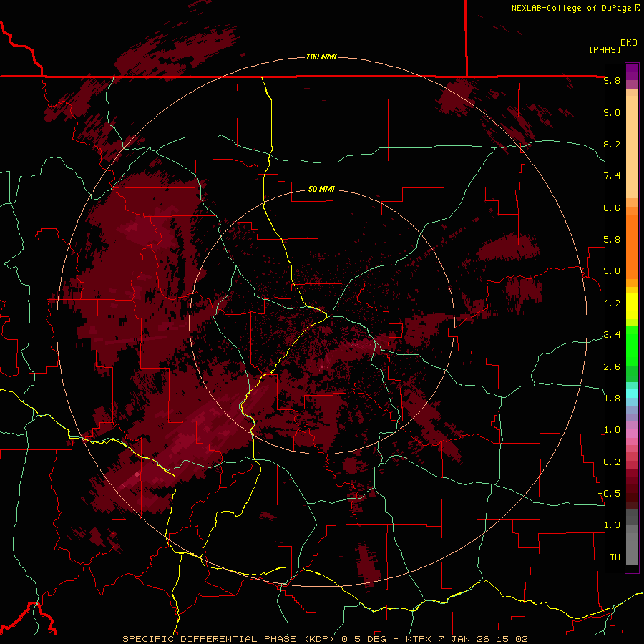Image resolution: width=644 pixels, height=644 pixels.
Task: Pick the bright green color bar segment
Action: pos(632,345)
